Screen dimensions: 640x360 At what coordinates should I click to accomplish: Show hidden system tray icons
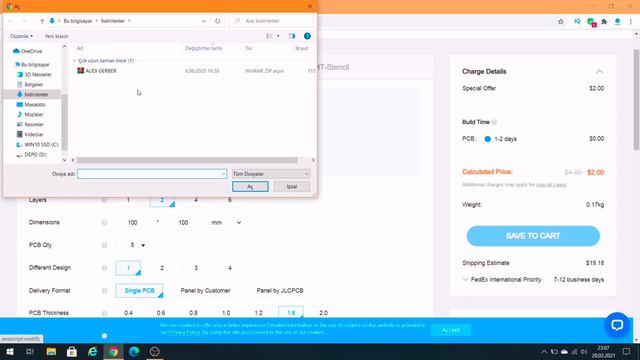(544, 351)
